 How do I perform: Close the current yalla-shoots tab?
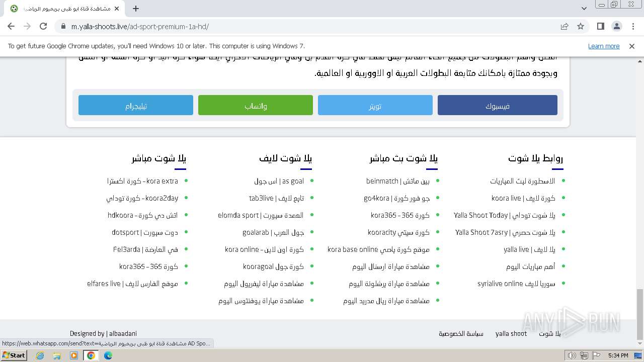click(x=117, y=9)
